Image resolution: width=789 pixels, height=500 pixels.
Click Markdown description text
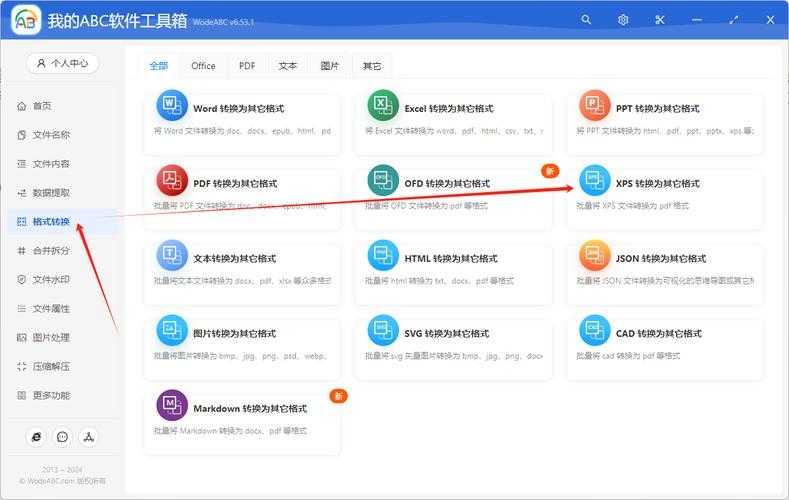point(230,431)
